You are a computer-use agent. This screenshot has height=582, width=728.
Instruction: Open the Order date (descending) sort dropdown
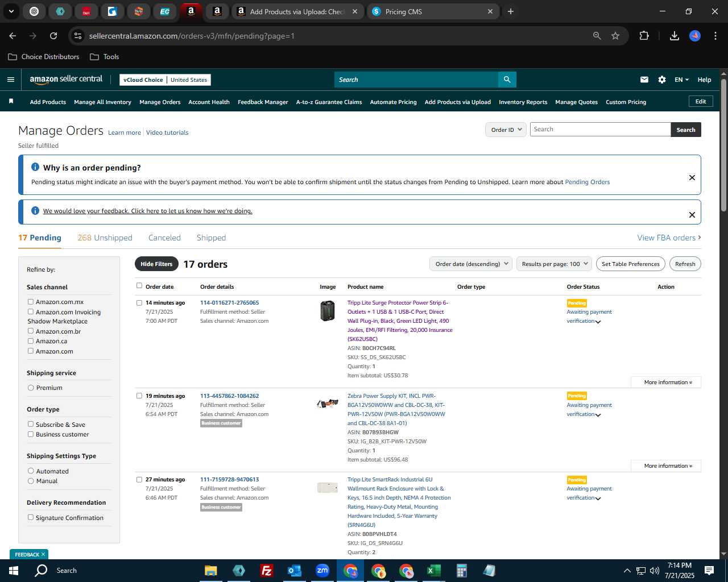(x=471, y=264)
